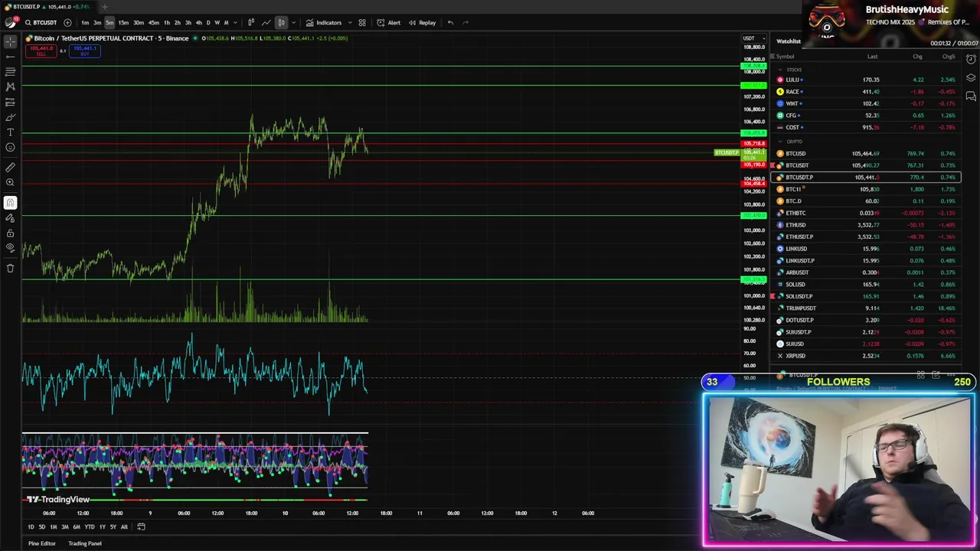Switch to the 3m timeframe
Screen dimensions: 980x551
point(97,22)
